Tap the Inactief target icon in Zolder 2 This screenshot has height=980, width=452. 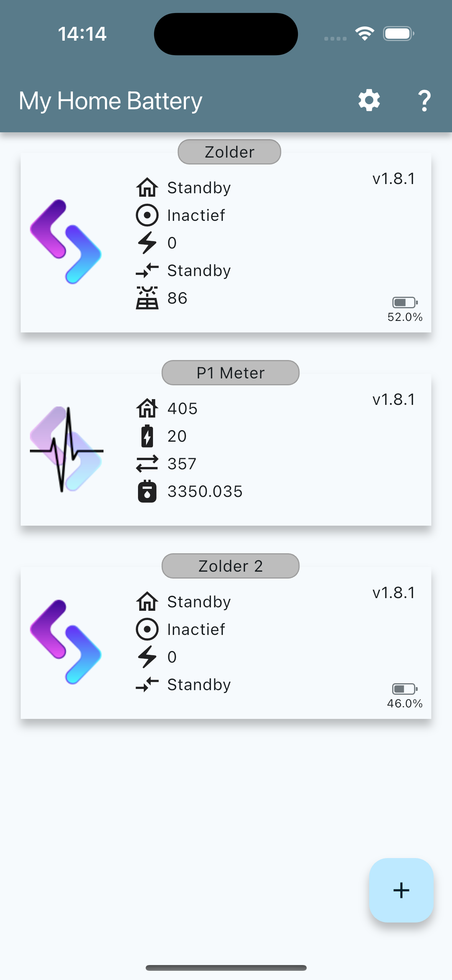pyautogui.click(x=147, y=629)
